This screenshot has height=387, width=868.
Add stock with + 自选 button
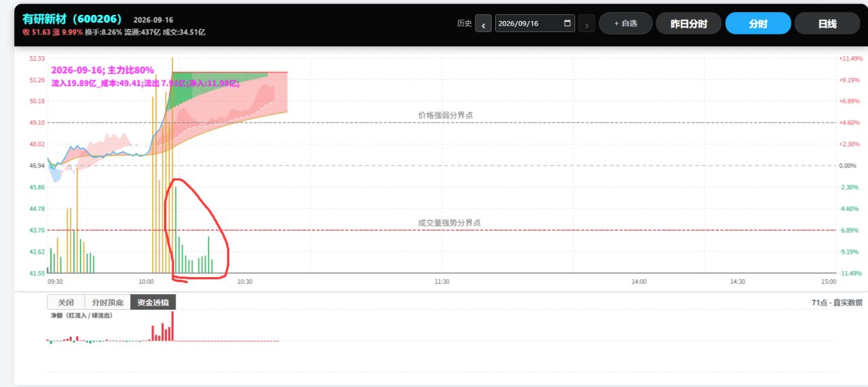(625, 23)
